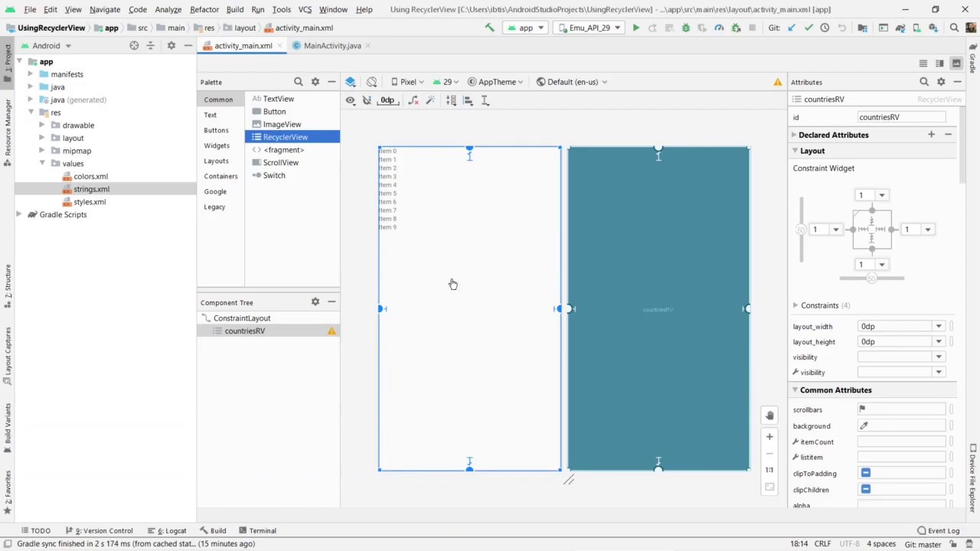This screenshot has width=980, height=551.
Task: Search the Palette using the magnifier icon
Action: [298, 82]
